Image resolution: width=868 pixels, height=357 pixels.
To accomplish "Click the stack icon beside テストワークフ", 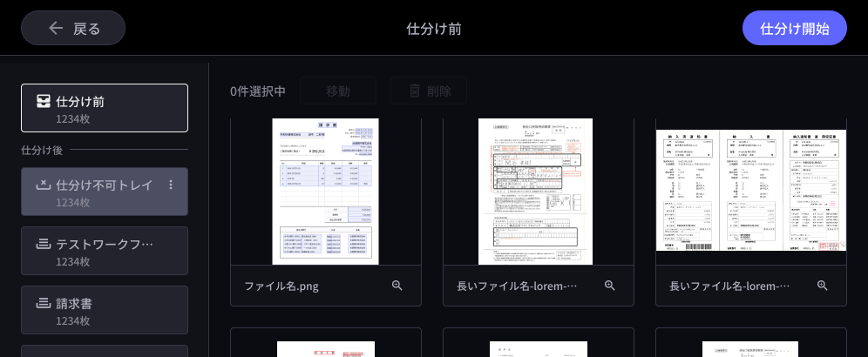I will 43,244.
